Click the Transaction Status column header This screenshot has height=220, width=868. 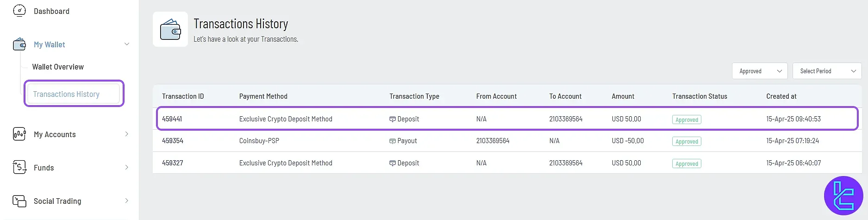click(699, 96)
